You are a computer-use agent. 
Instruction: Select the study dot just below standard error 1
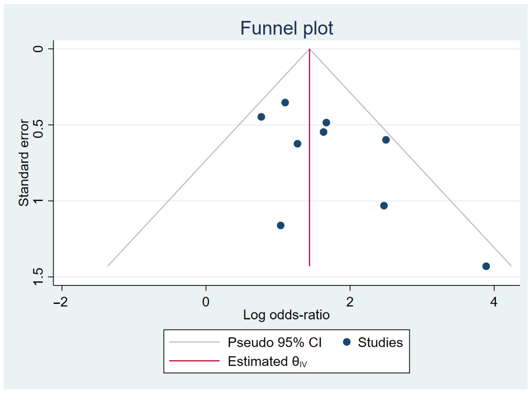(384, 206)
